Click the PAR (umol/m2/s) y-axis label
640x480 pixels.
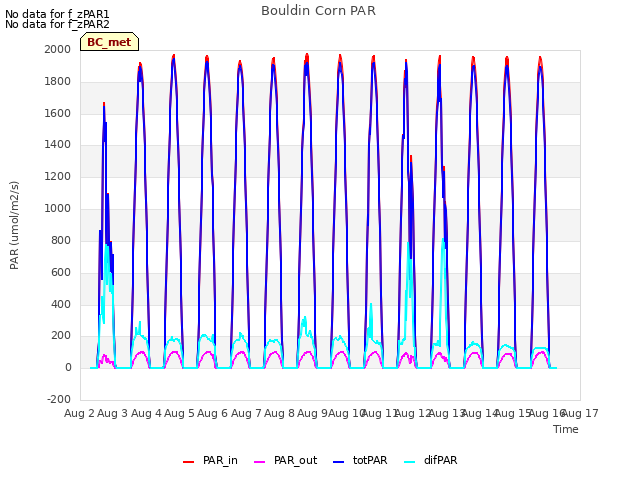pyautogui.click(x=14, y=225)
